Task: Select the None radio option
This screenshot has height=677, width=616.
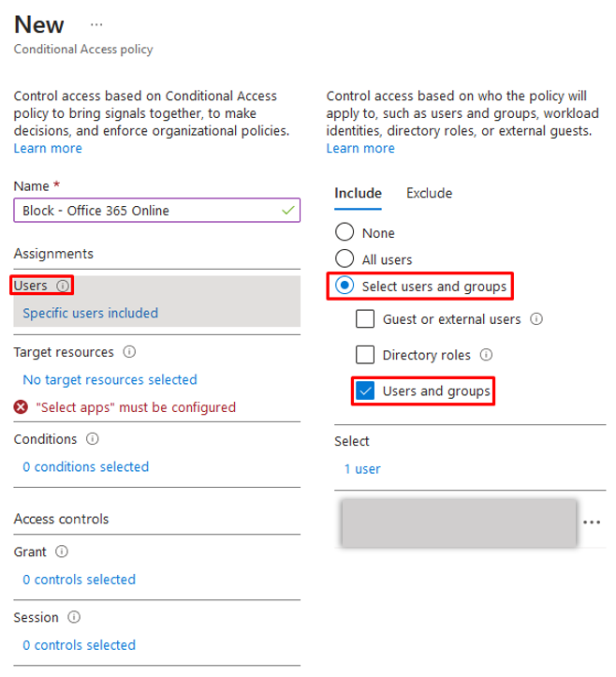Action: point(345,232)
